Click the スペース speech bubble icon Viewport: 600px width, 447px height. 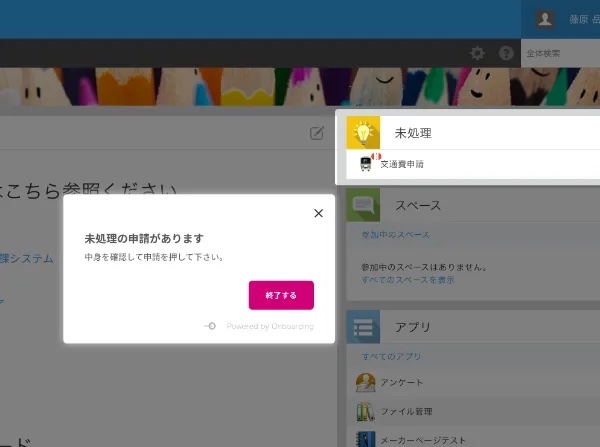click(364, 205)
